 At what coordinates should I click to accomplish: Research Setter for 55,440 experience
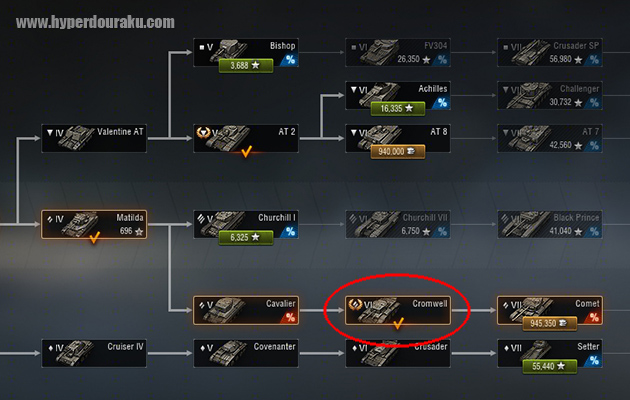point(550,366)
